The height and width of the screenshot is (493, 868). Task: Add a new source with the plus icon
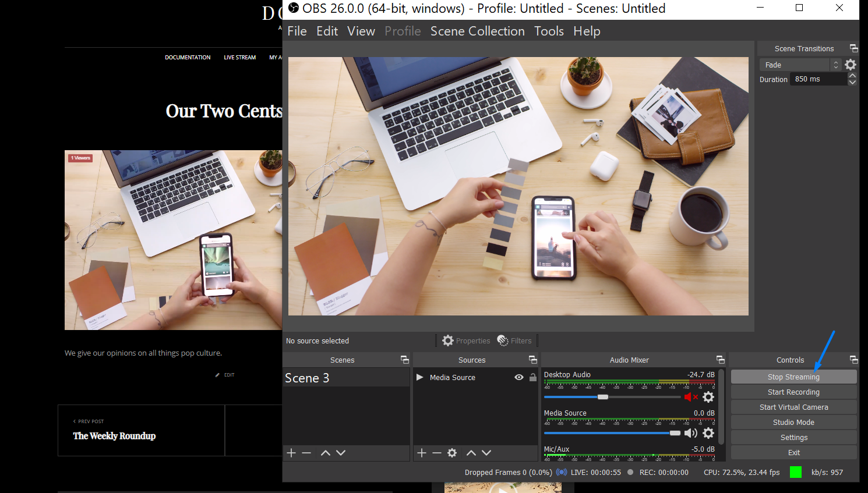422,453
